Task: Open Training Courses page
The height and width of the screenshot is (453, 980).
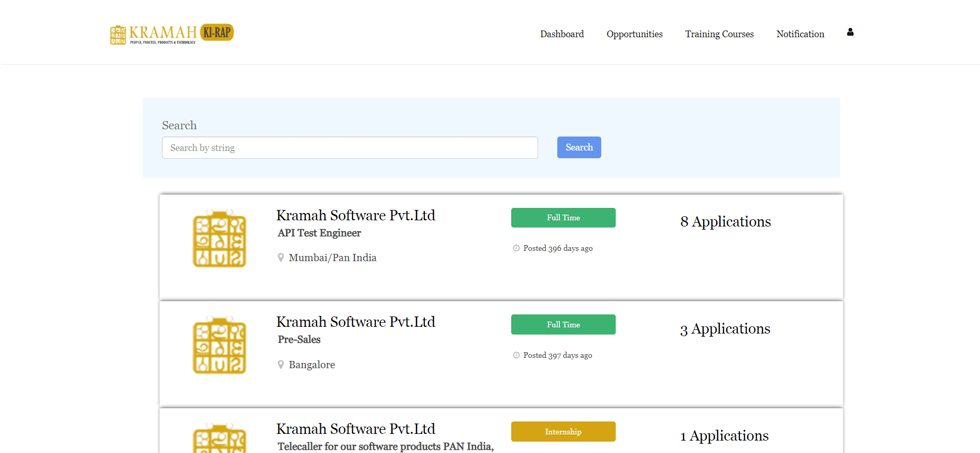Action: pos(719,34)
